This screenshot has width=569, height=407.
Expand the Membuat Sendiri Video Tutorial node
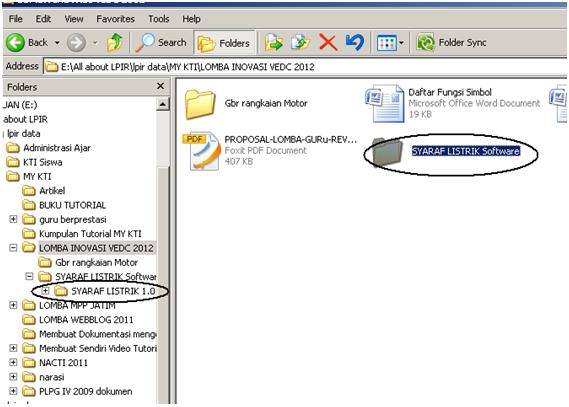tap(13, 348)
